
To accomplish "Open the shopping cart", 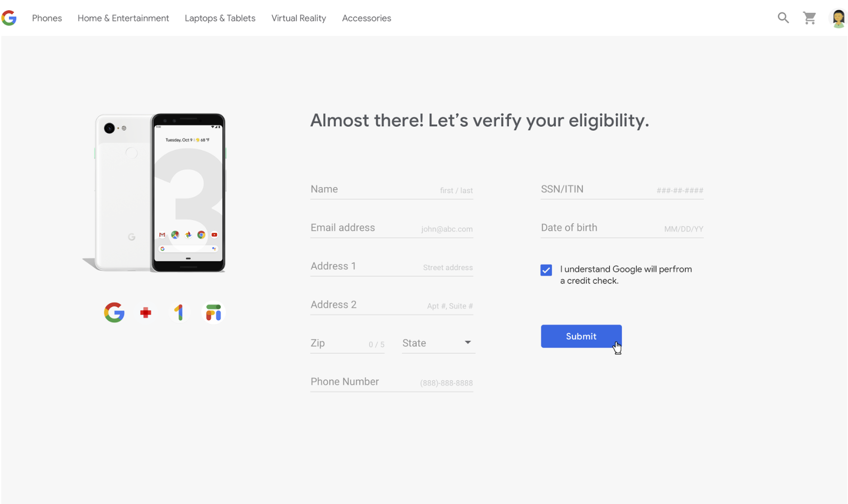I will (x=809, y=18).
